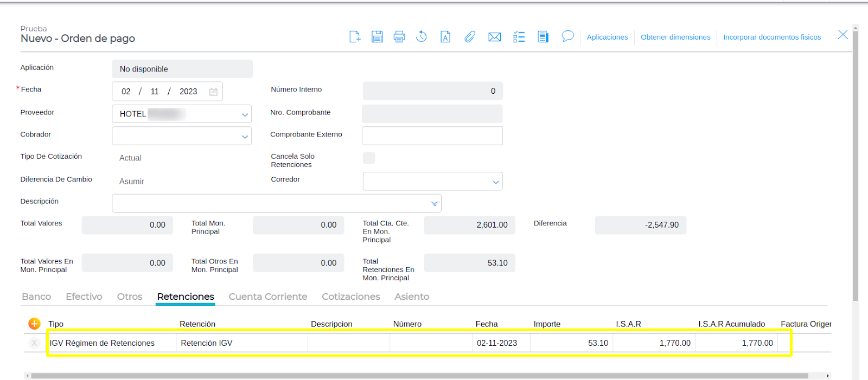Click the orange add retention row button
Screen dimensions: 868x380
point(34,324)
